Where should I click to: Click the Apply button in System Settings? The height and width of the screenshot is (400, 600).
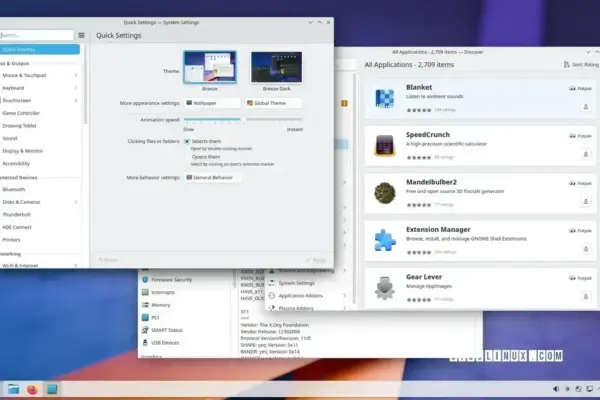point(316,260)
